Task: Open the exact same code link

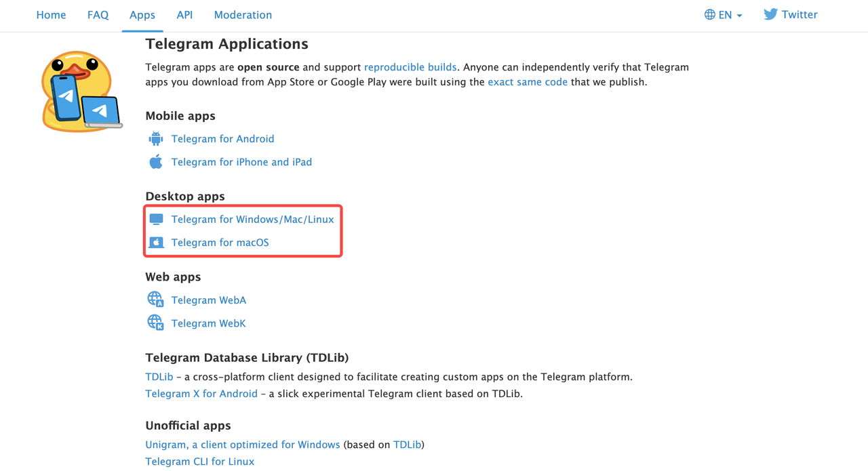Action: tap(528, 82)
